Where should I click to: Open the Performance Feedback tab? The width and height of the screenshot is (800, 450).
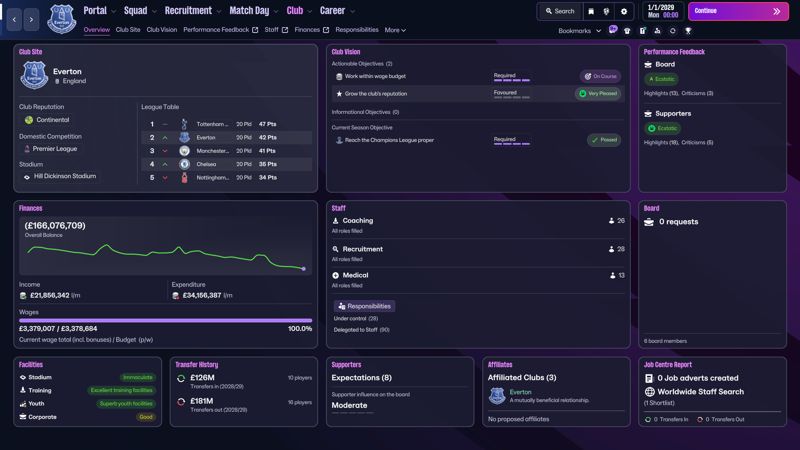tap(220, 30)
